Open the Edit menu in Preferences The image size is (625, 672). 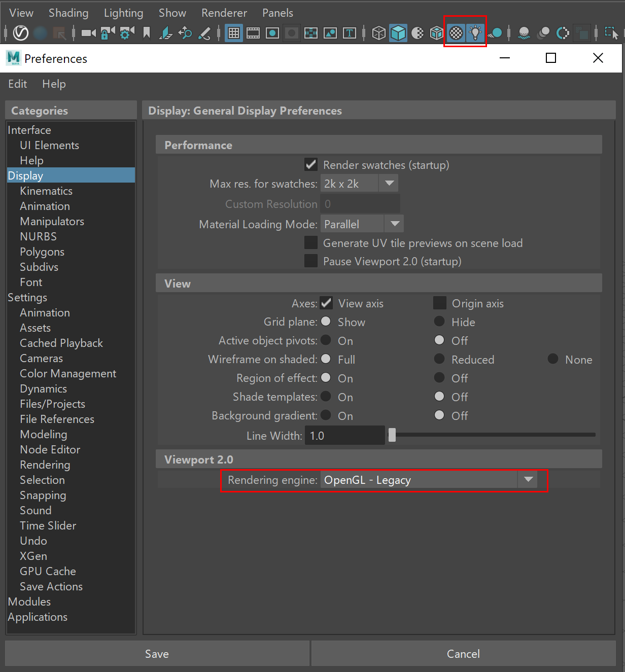pos(18,84)
